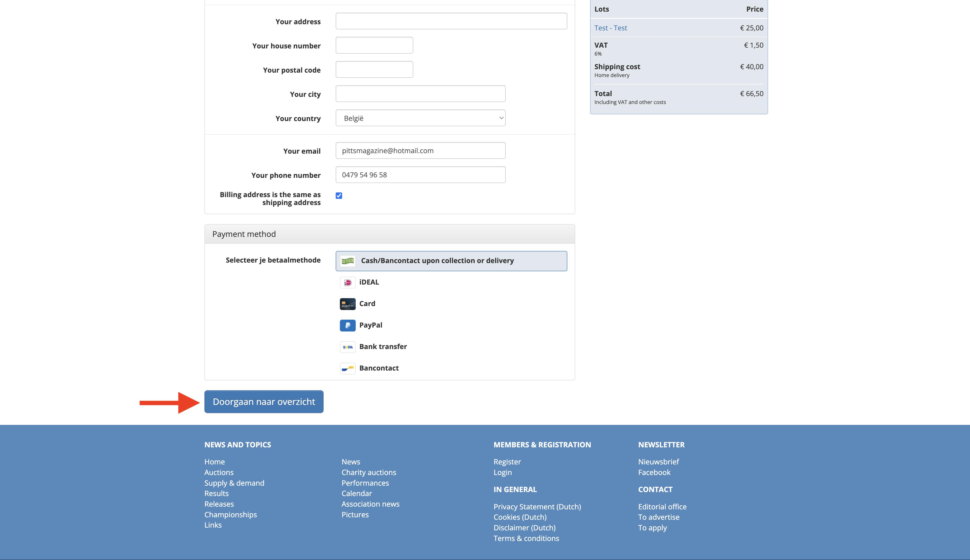Open the Your country dropdown
Image resolution: width=970 pixels, height=560 pixels.
tap(420, 118)
